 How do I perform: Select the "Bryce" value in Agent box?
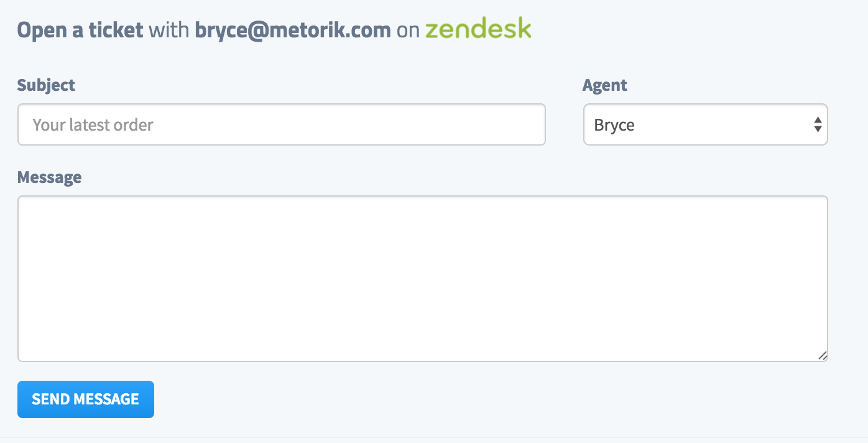click(x=614, y=125)
